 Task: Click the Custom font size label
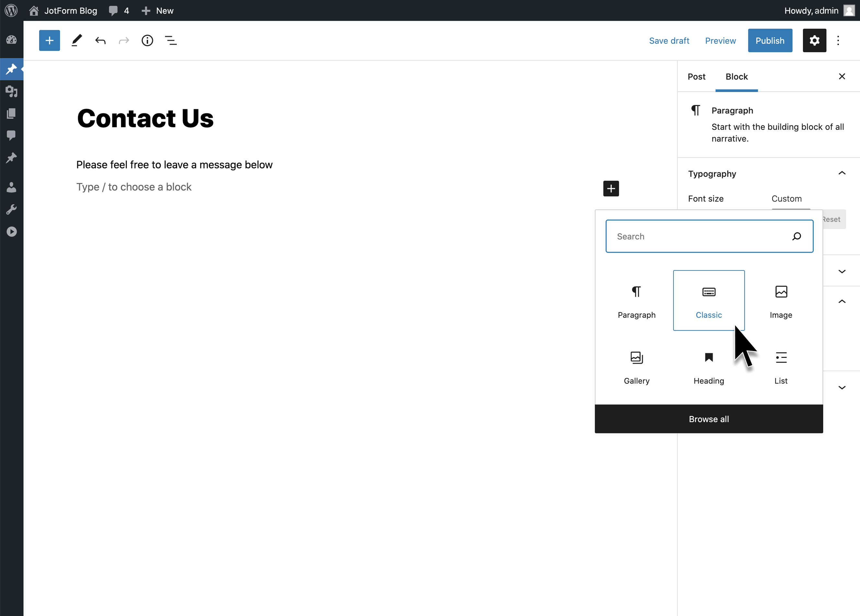click(786, 199)
